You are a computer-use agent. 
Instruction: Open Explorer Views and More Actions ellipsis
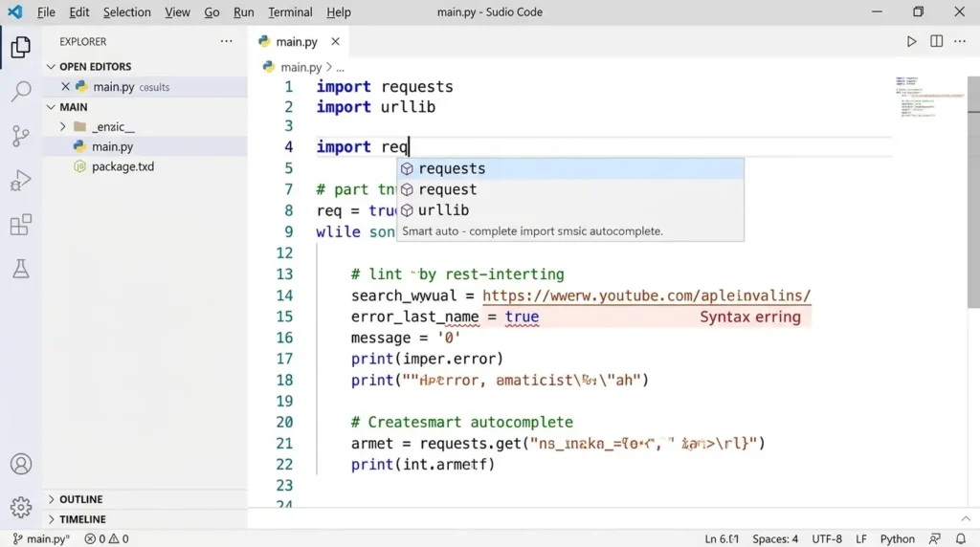(x=226, y=41)
